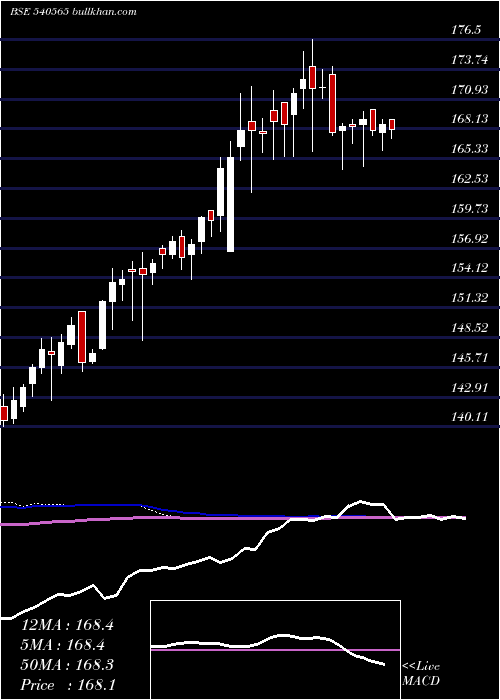Image resolution: width=500 pixels, height=700 pixels.
Task: Click the 159.73 price axis label
Action: pos(470,208)
